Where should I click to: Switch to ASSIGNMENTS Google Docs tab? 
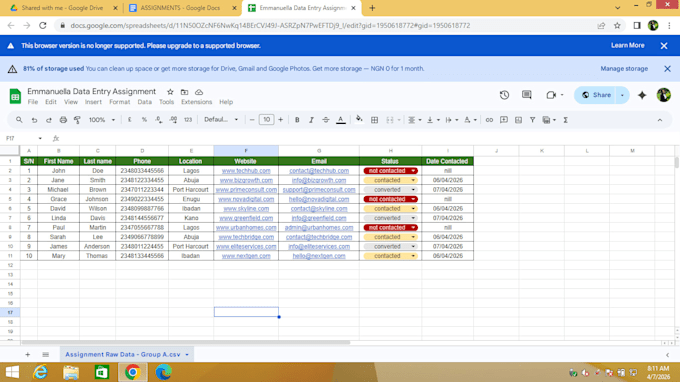(x=180, y=8)
